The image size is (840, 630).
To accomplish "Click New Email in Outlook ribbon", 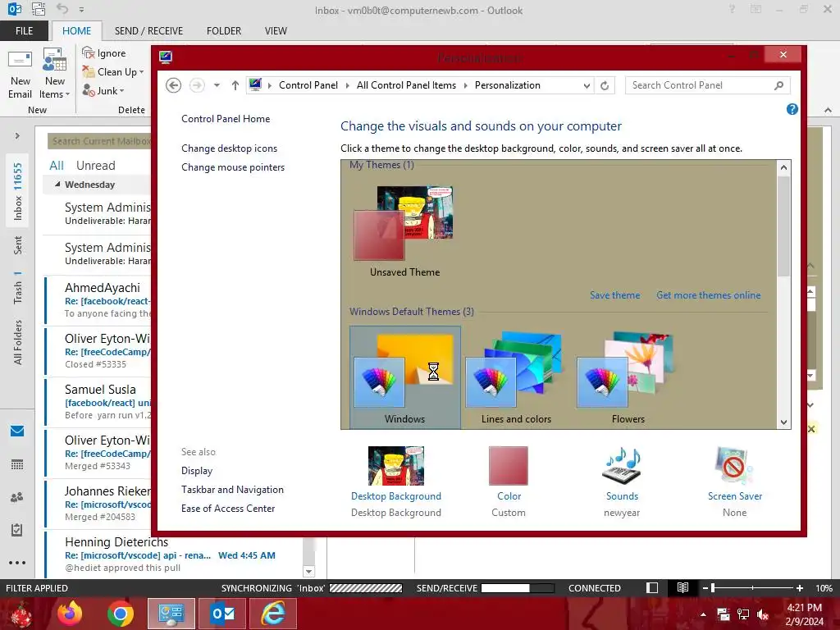I will 20,75.
